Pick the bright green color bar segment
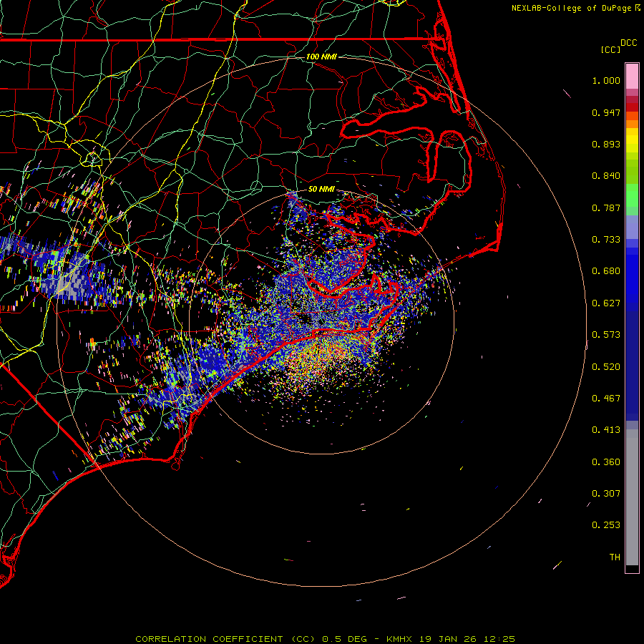The image size is (644, 644). click(632, 195)
